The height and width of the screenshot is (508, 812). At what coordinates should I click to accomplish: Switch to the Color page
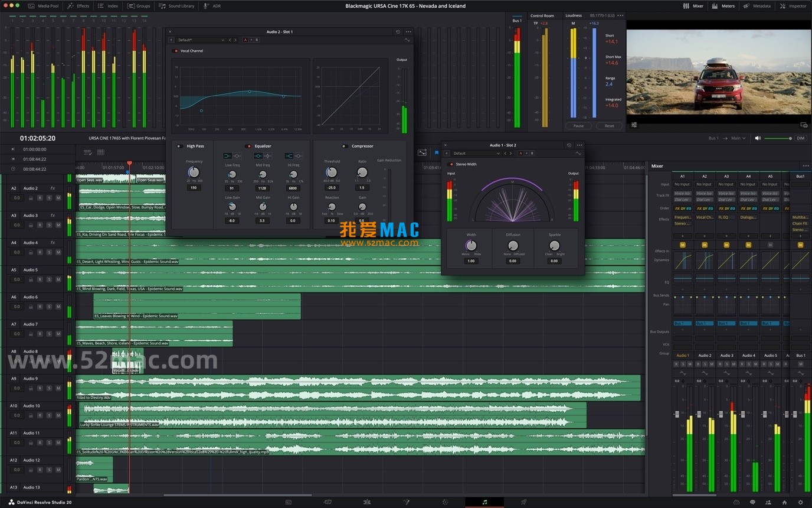(445, 502)
